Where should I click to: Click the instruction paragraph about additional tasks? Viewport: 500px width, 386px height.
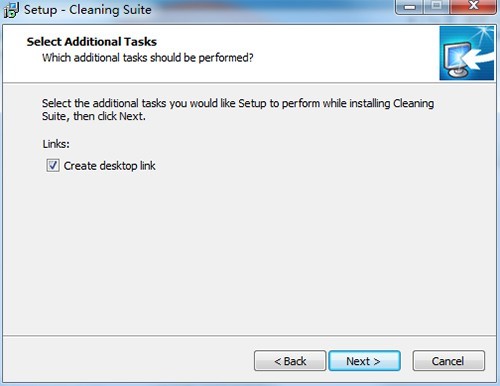click(238, 110)
